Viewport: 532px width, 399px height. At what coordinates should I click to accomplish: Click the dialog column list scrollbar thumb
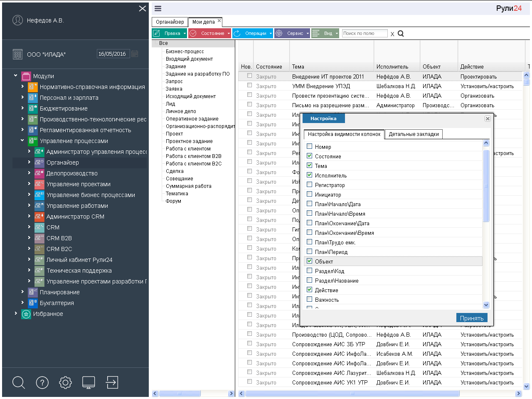click(x=486, y=185)
